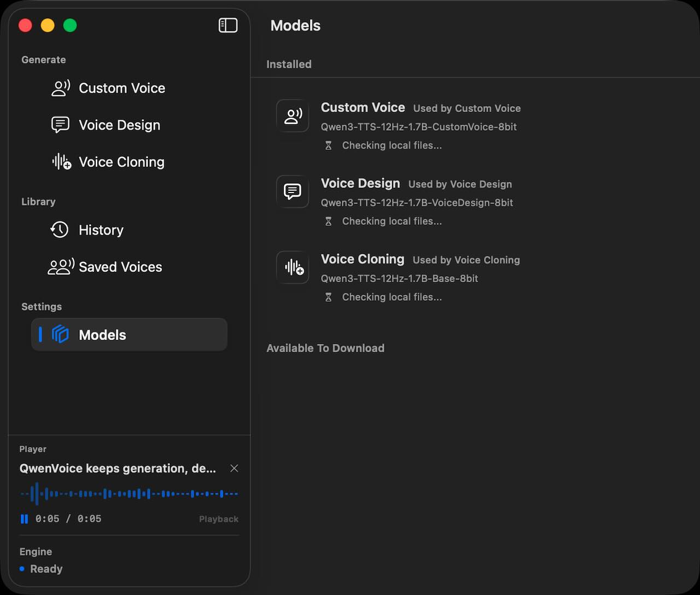Dismiss the Player with the X button
The width and height of the screenshot is (700, 595).
click(234, 469)
